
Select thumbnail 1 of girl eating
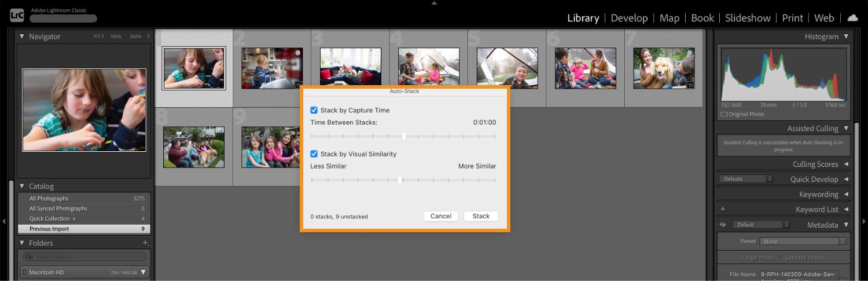pos(194,68)
